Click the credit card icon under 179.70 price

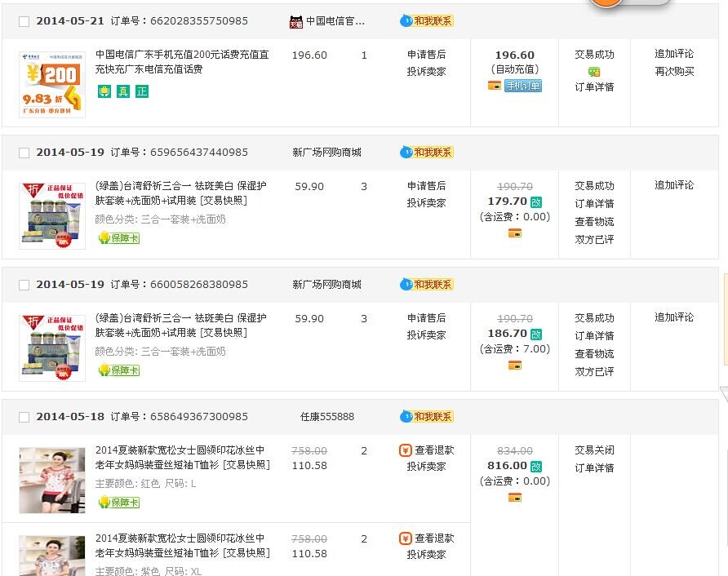pos(515,233)
